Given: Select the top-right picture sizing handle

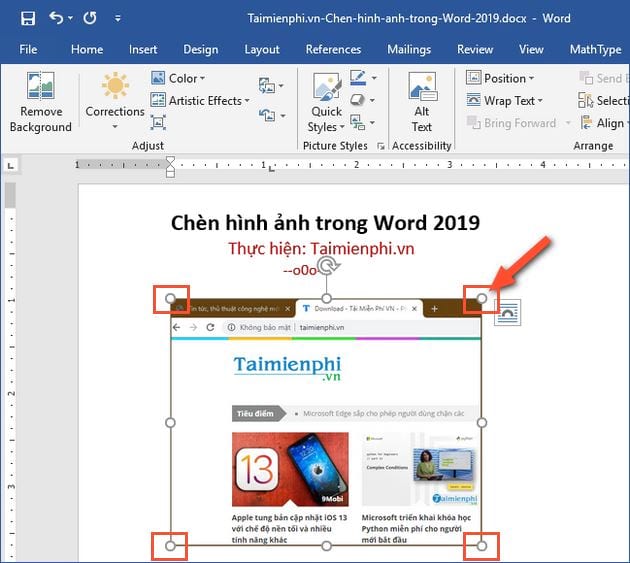Looking at the screenshot, I should 482,299.
